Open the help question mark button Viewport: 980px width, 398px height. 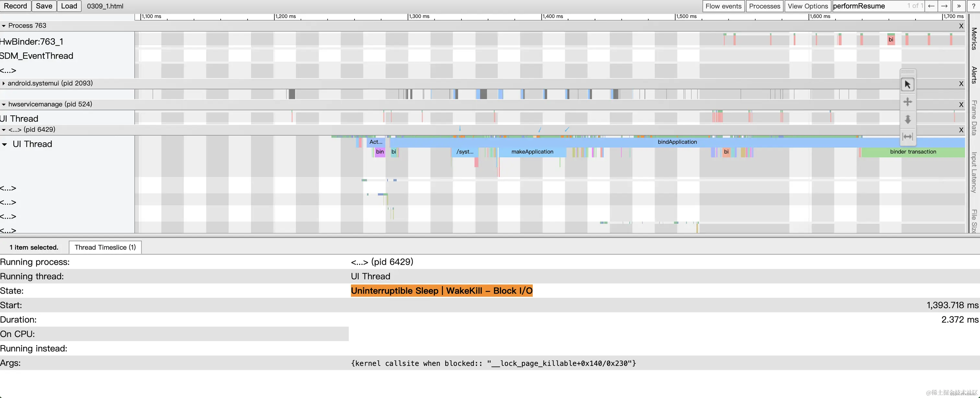click(973, 6)
